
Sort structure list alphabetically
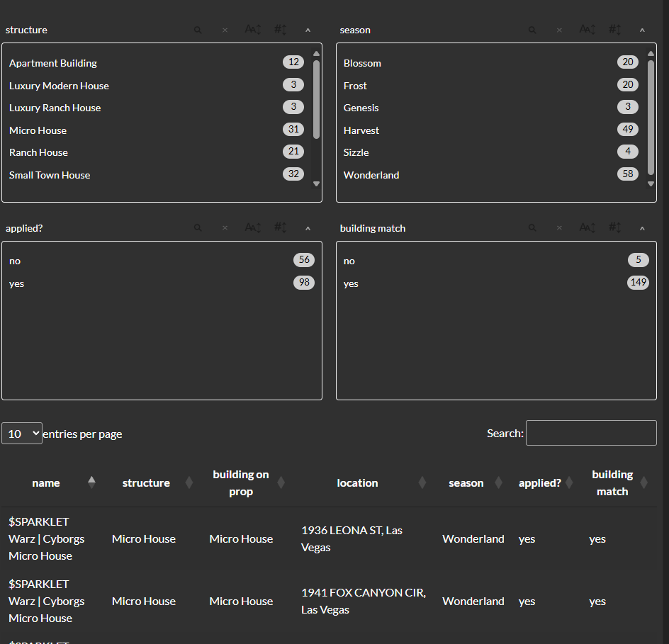[253, 30]
